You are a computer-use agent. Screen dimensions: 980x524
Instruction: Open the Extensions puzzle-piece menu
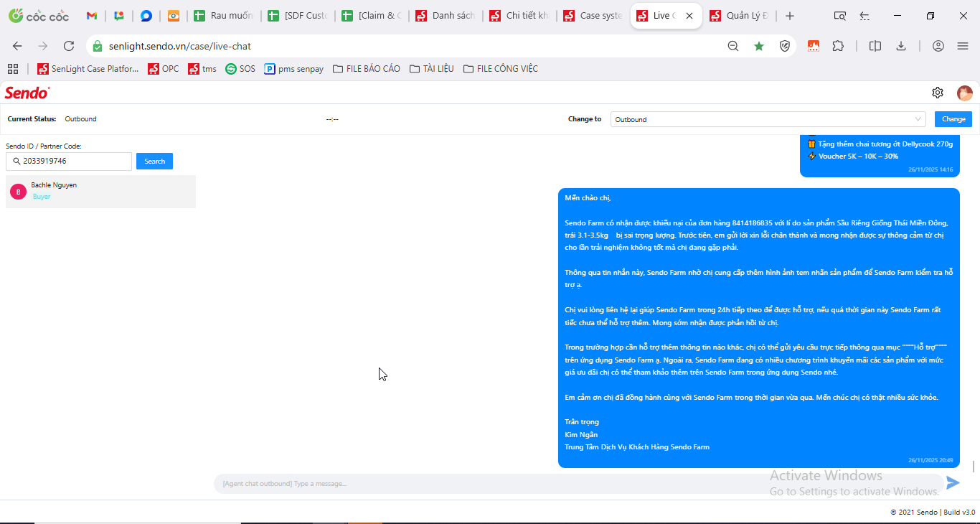click(x=838, y=46)
